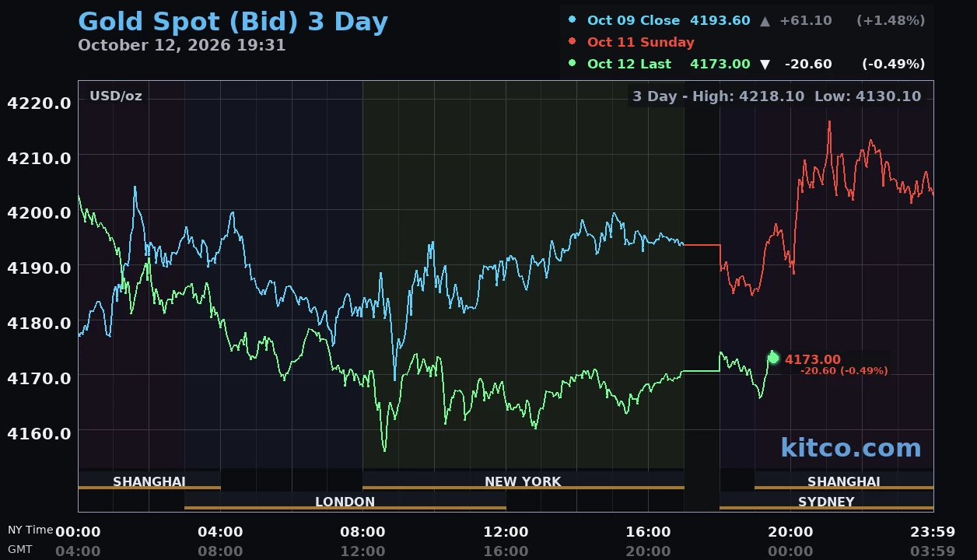The width and height of the screenshot is (977, 560).
Task: Click the 4160.0 price axis label
Action: pos(39,433)
